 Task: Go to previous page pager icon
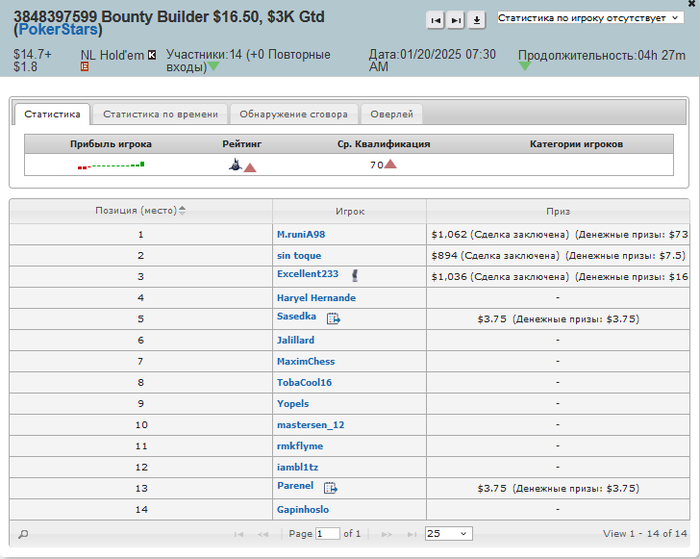pos(263,534)
